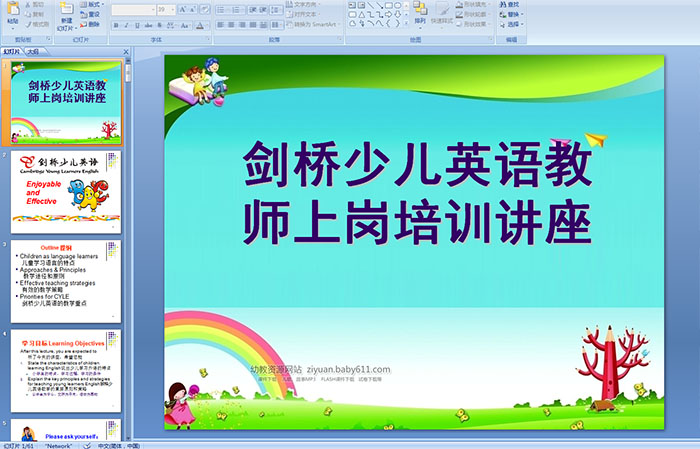Click the language indicator 中文(简体, 中国)

[x=119, y=445]
